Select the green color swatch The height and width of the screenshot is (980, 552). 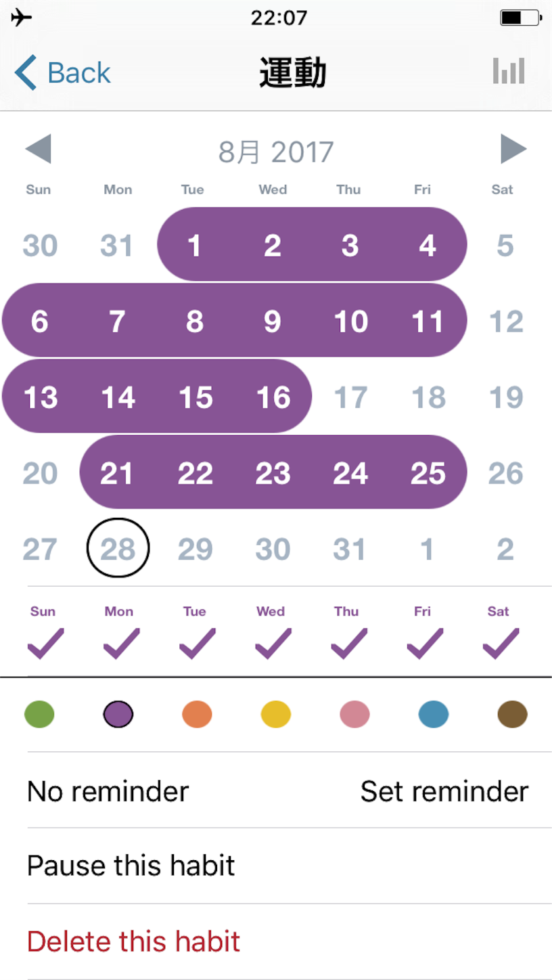39,714
